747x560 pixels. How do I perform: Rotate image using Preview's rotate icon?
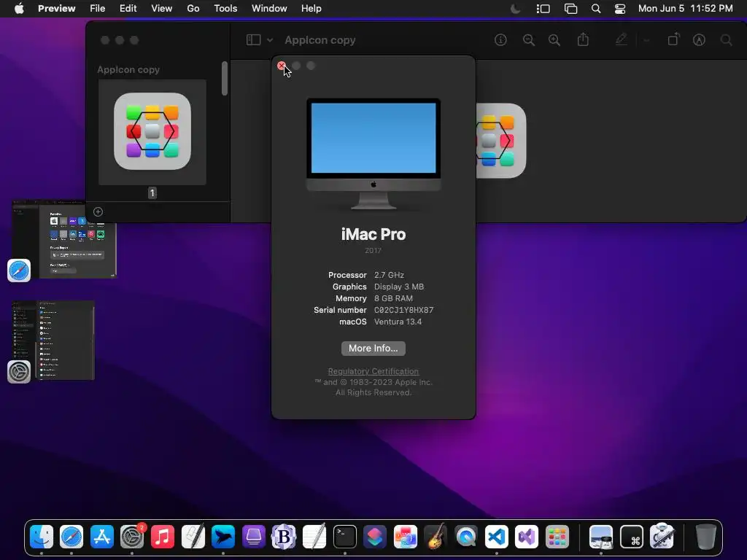coord(673,39)
